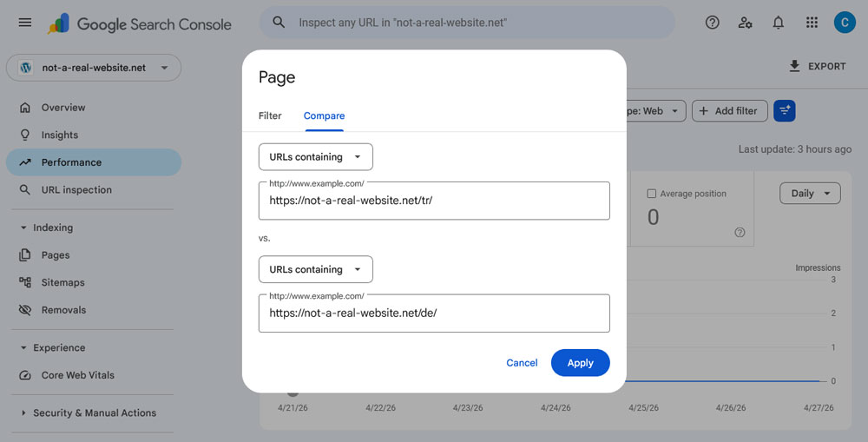This screenshot has height=442, width=868.
Task: Click the Removals crossed-eye icon
Action: (x=25, y=310)
